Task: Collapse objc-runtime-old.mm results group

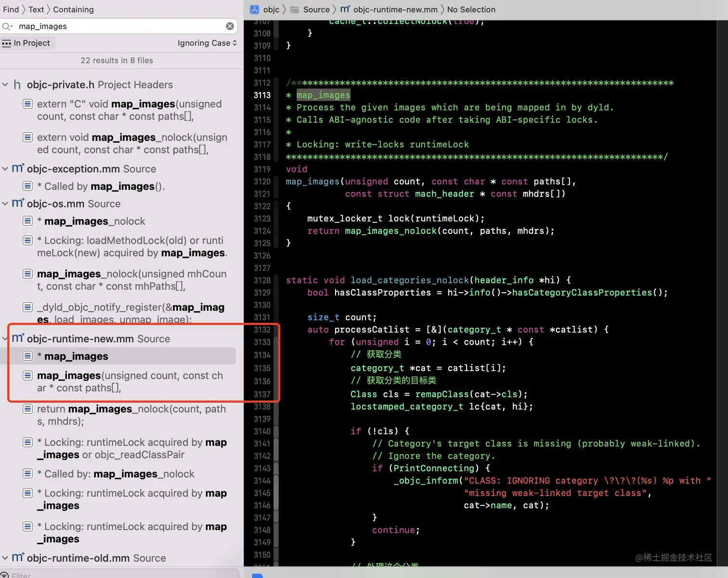Action: (x=5, y=558)
